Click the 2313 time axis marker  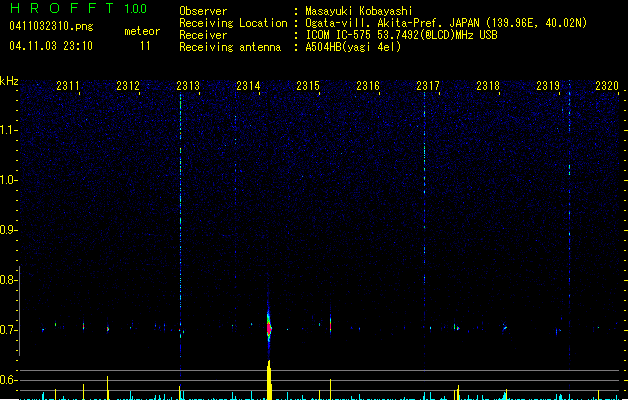(x=188, y=86)
